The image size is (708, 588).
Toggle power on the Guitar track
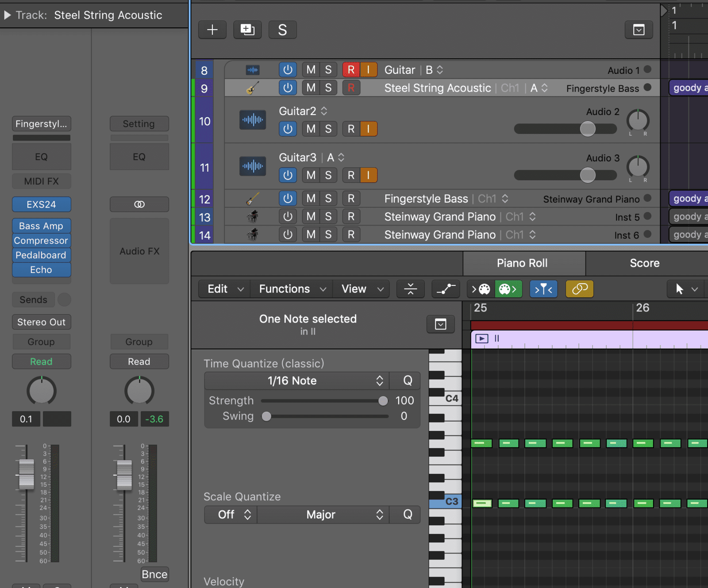point(288,69)
